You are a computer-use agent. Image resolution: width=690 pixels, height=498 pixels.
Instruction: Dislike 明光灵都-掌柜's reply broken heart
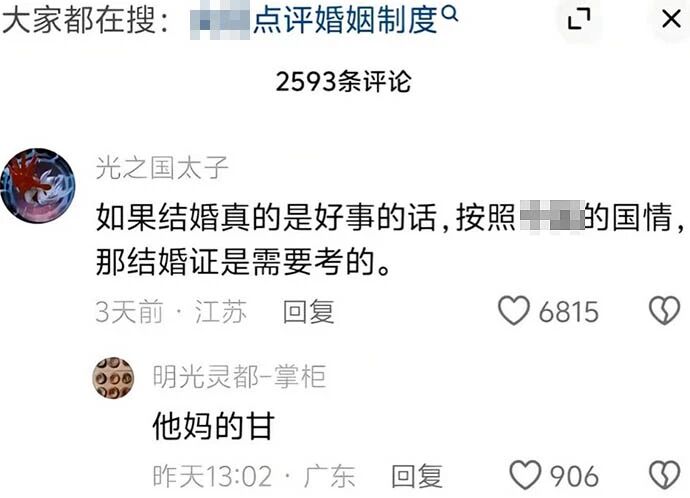tap(664, 475)
